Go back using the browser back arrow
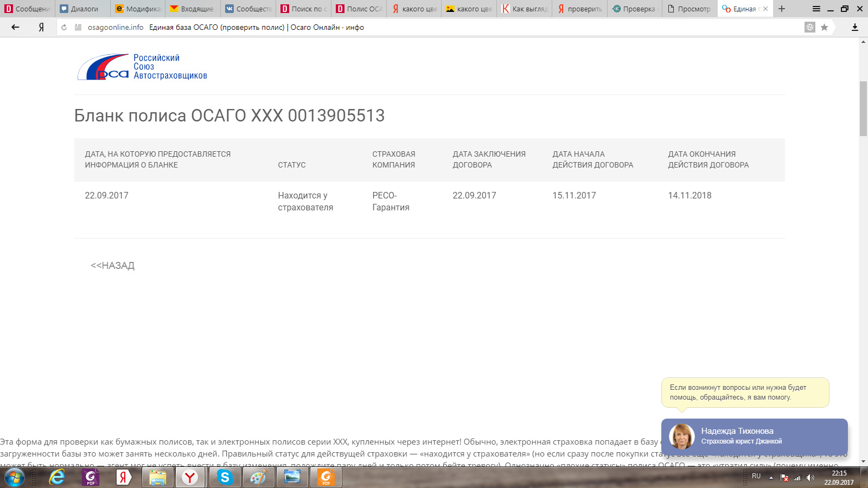 tap(15, 27)
